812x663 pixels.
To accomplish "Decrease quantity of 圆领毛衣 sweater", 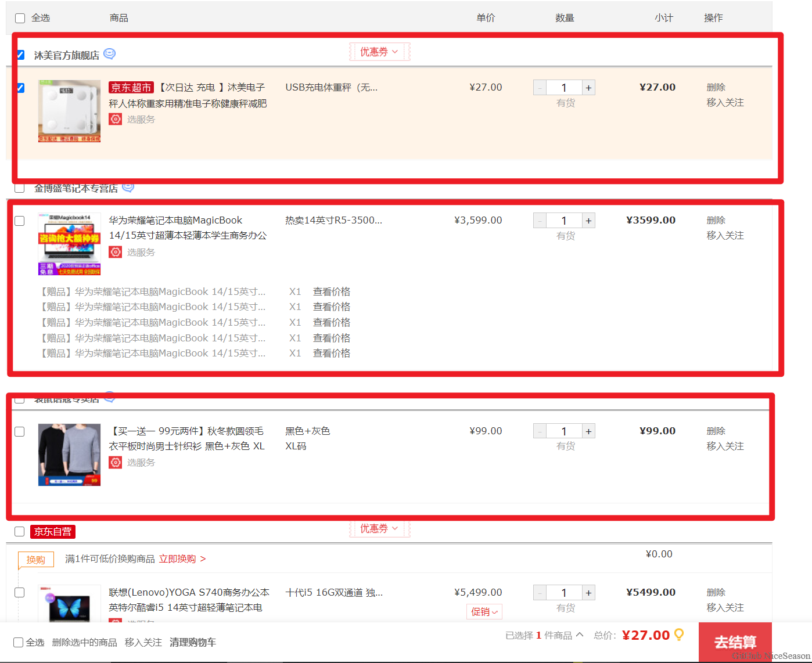I will [540, 431].
